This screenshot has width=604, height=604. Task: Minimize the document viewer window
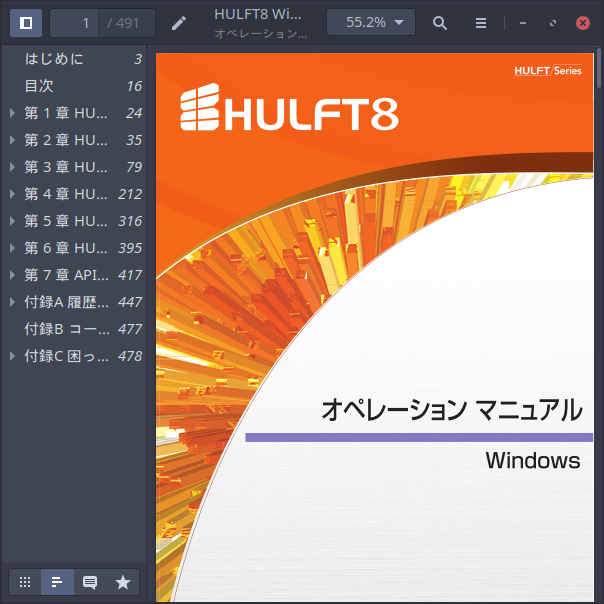click(x=523, y=23)
